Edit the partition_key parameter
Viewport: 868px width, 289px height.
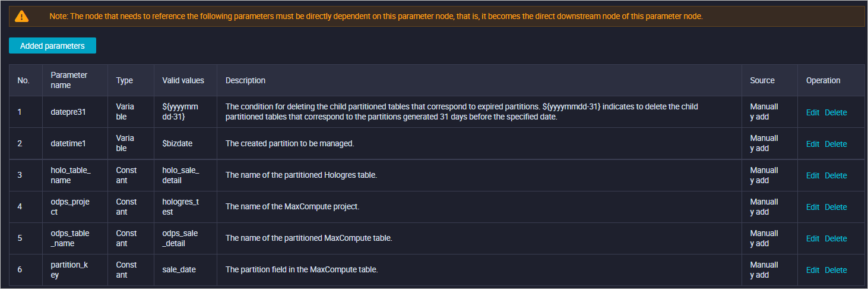[x=812, y=270]
